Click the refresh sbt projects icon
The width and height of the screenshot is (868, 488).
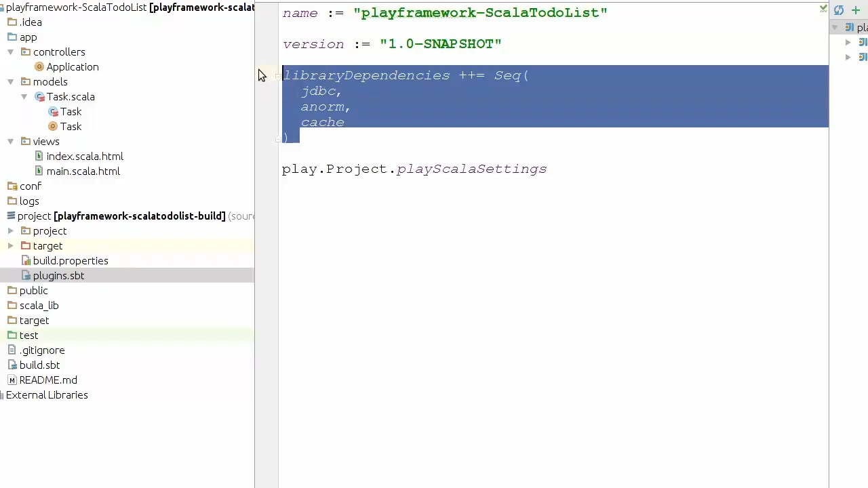click(x=839, y=10)
